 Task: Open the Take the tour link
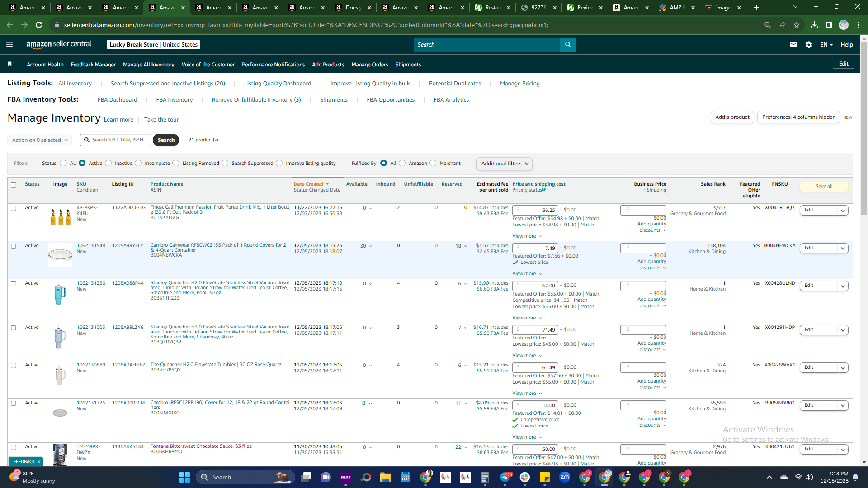point(161,120)
